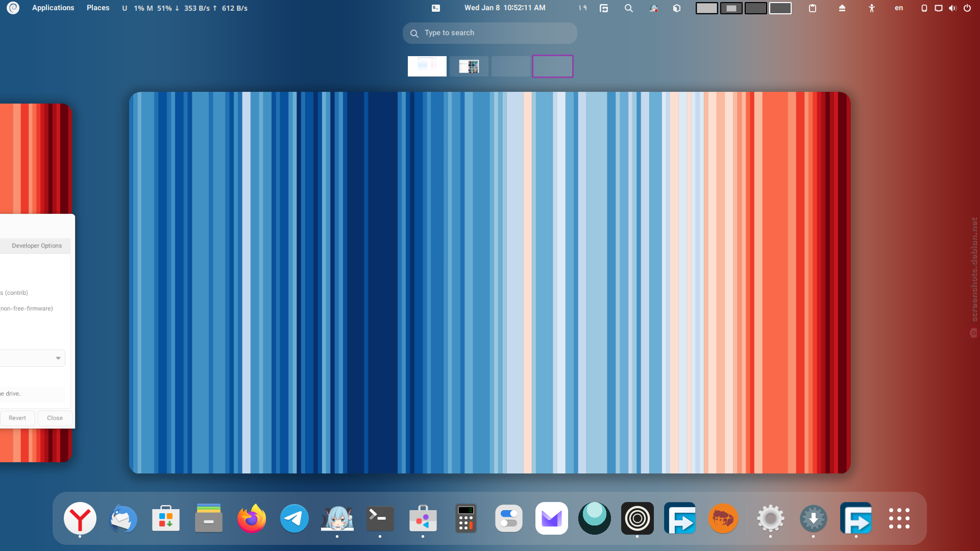Open the anime girl character app in dock
980x551 pixels.
pos(337,519)
